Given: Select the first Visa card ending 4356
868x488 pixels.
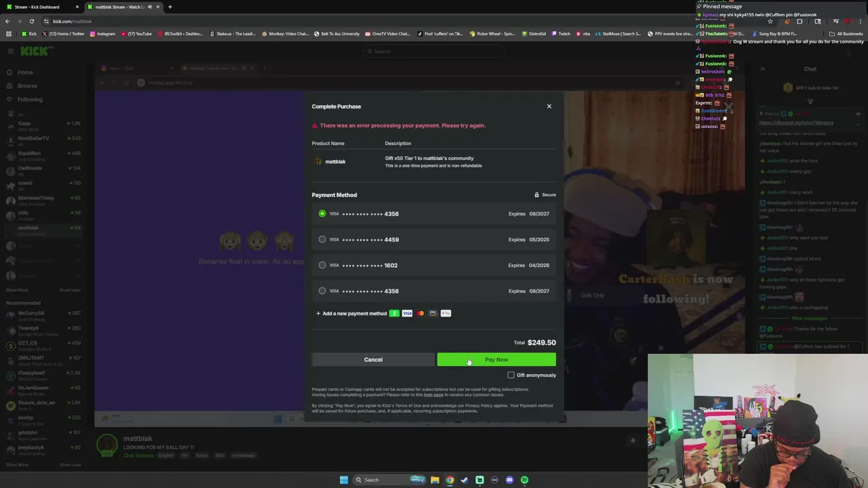Looking at the screenshot, I should pos(433,213).
